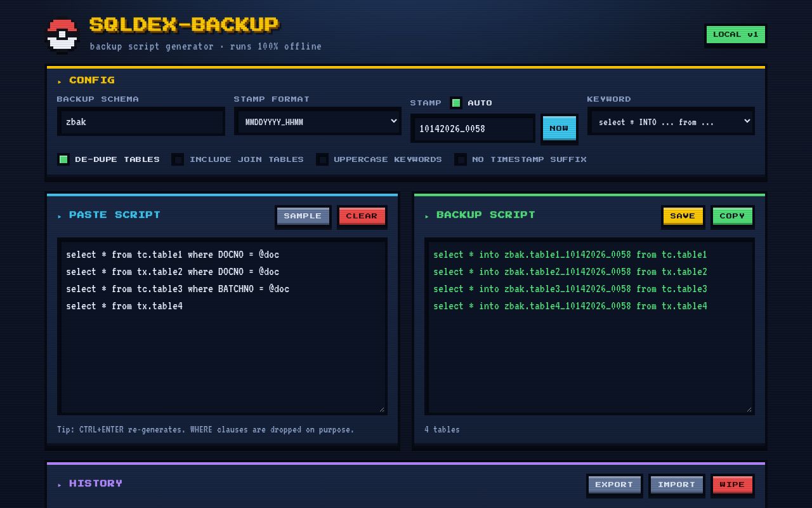Click the KEYWORD label

click(x=609, y=99)
